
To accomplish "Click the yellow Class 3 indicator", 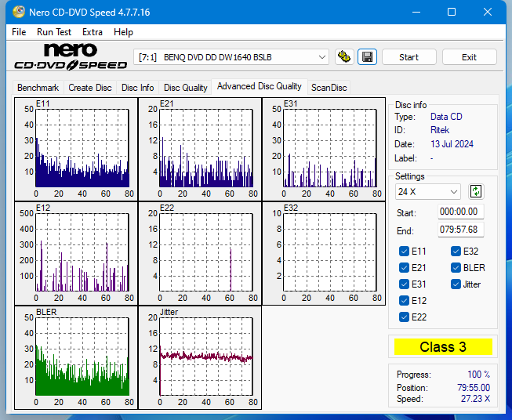I will click(443, 346).
